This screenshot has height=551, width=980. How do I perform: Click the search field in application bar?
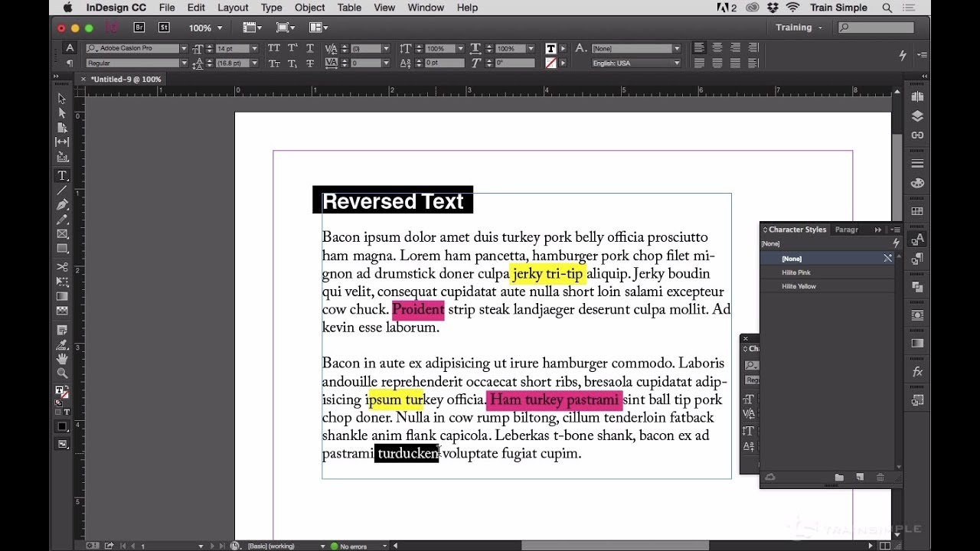coord(876,28)
